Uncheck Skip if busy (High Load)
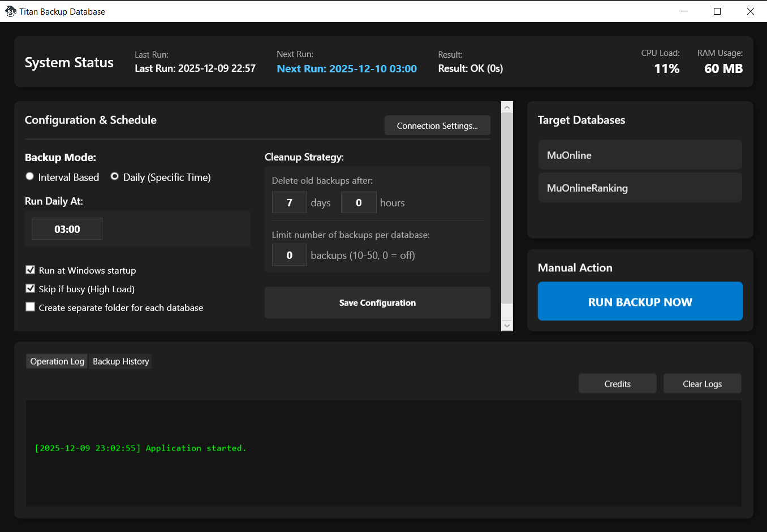 pos(31,289)
